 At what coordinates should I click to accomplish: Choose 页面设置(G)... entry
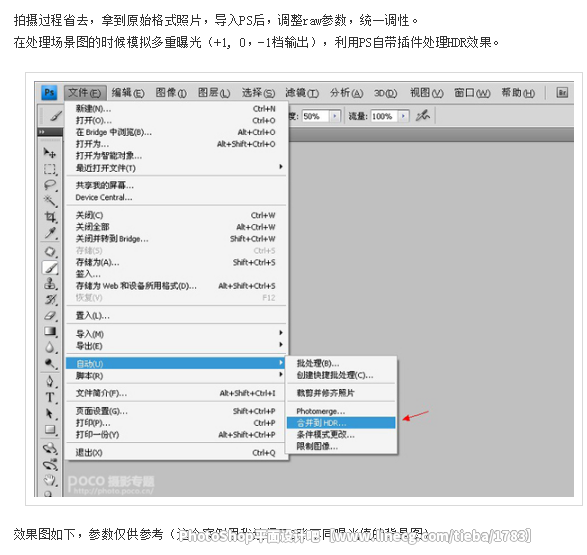[175, 411]
